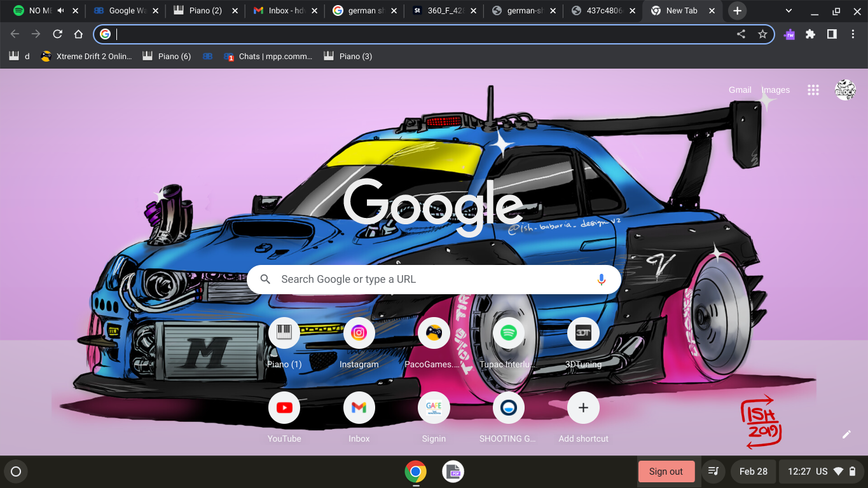Open Chrome from the shelf

point(415,471)
